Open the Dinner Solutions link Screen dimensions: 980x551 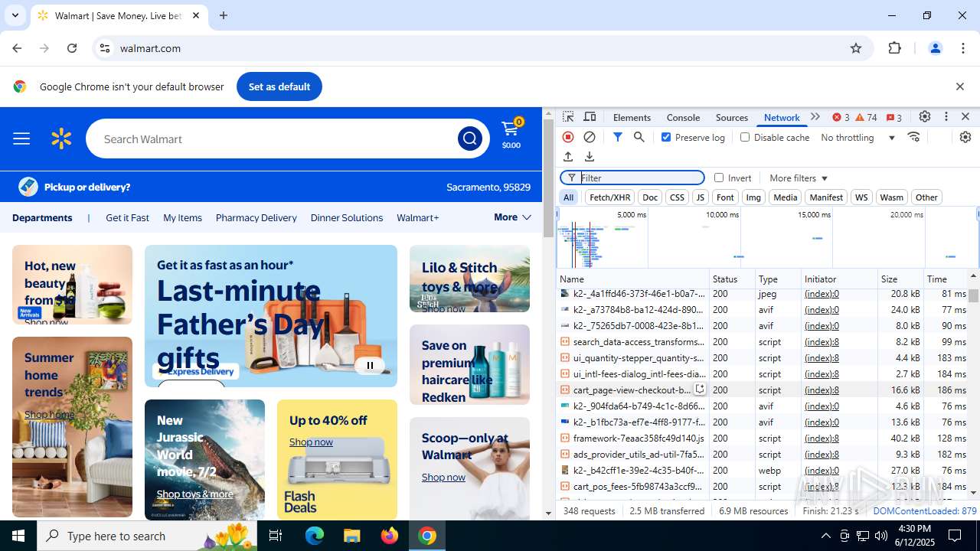pos(347,217)
